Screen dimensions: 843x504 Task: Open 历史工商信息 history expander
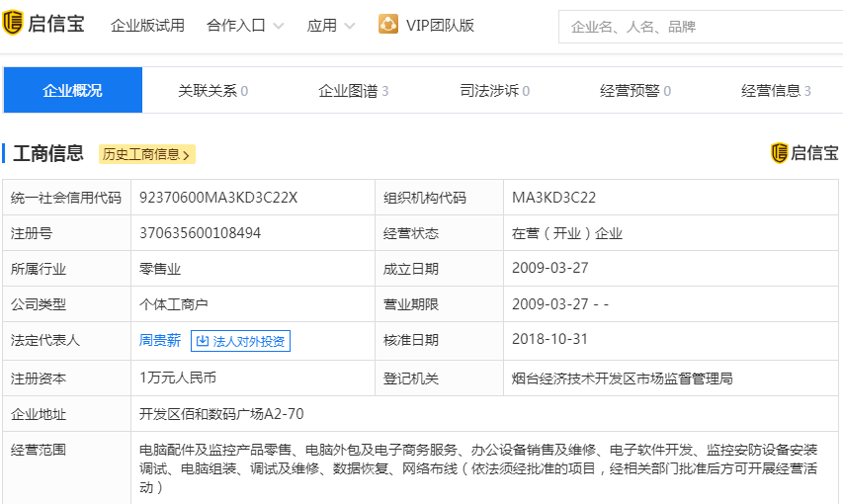click(146, 154)
